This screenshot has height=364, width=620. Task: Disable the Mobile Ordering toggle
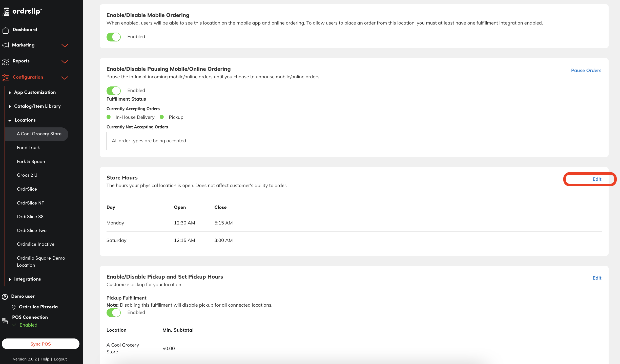[x=113, y=37]
